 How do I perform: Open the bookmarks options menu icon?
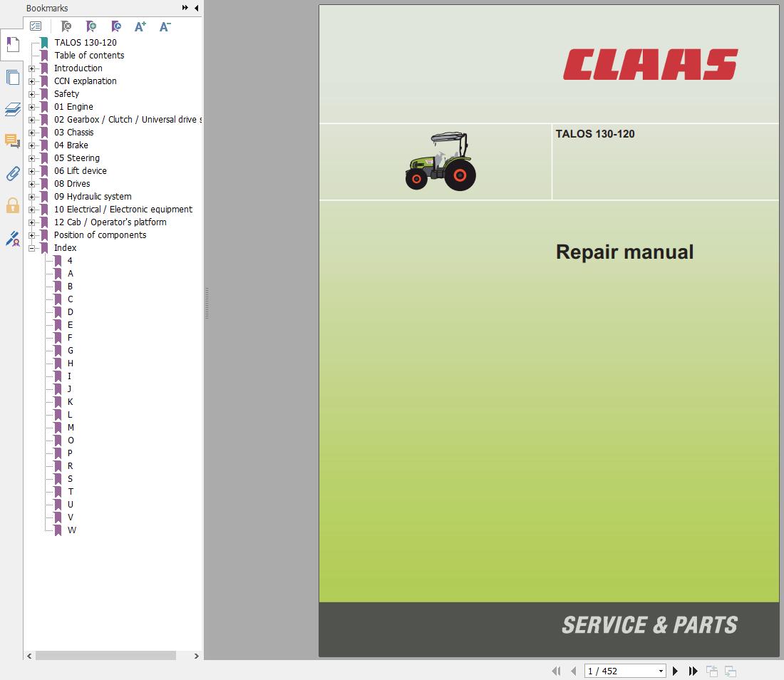(x=36, y=26)
